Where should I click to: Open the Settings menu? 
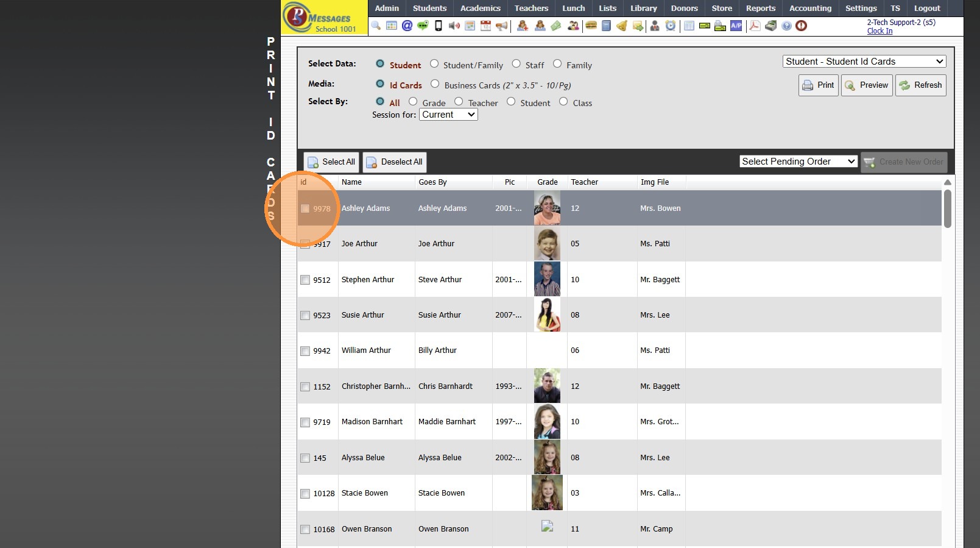(x=861, y=8)
